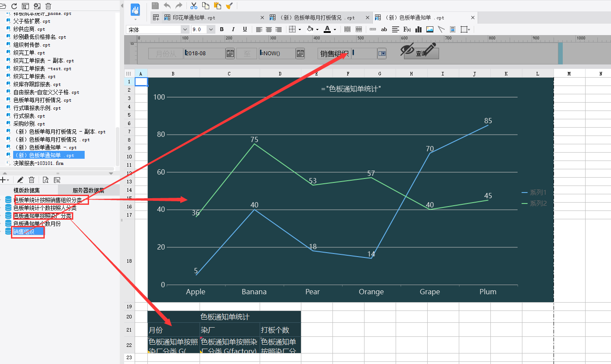Align cell text left
Image resolution: width=611 pixels, height=364 pixels.
click(259, 29)
